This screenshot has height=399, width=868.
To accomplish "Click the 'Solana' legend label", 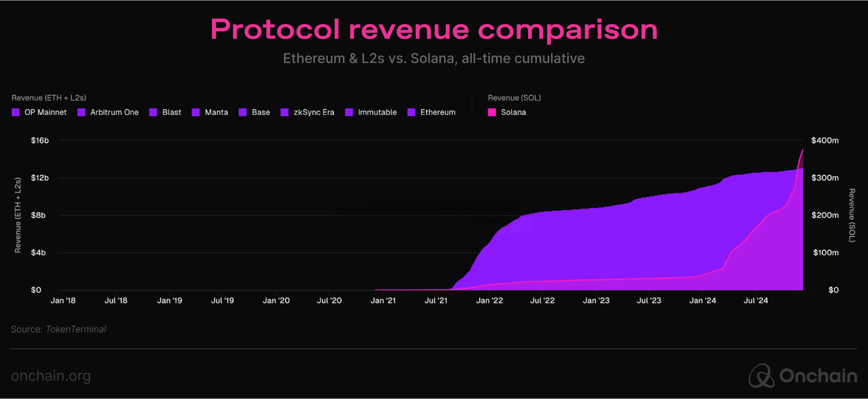I will click(x=514, y=112).
